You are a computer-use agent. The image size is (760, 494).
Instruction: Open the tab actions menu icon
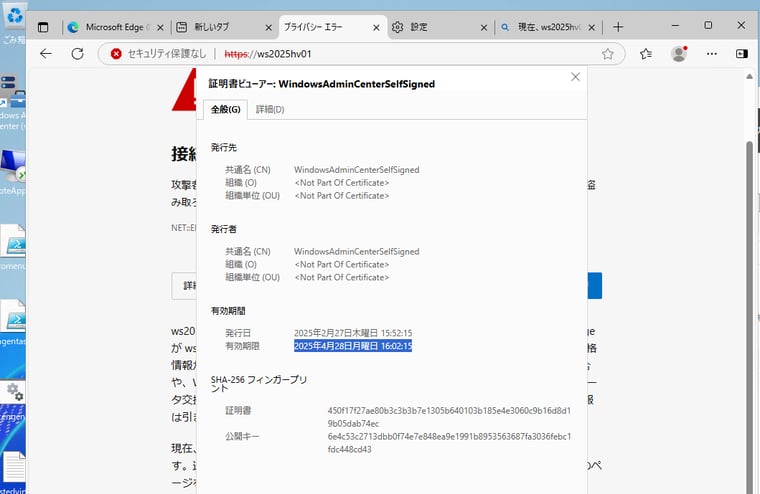[43, 27]
